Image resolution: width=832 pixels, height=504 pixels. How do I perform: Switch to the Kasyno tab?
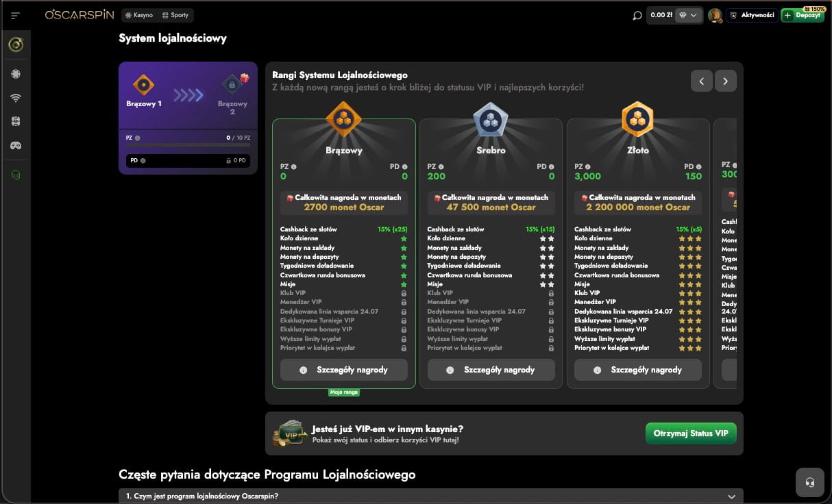click(x=138, y=15)
